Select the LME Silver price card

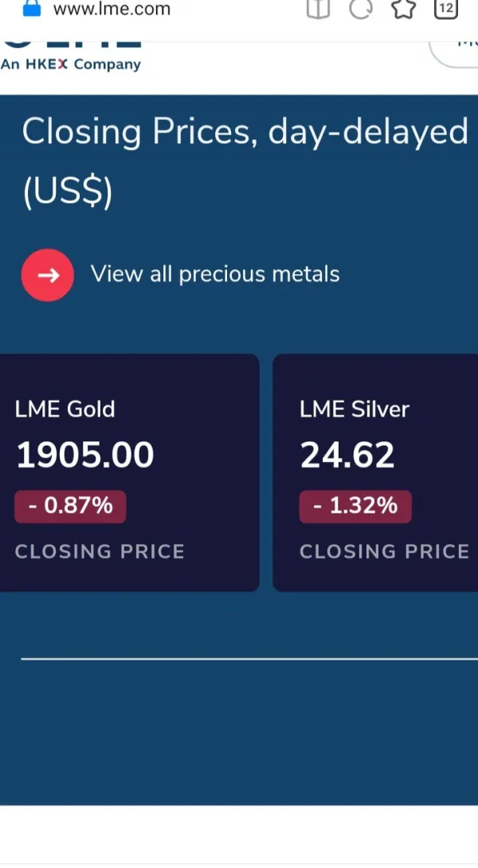click(375, 472)
